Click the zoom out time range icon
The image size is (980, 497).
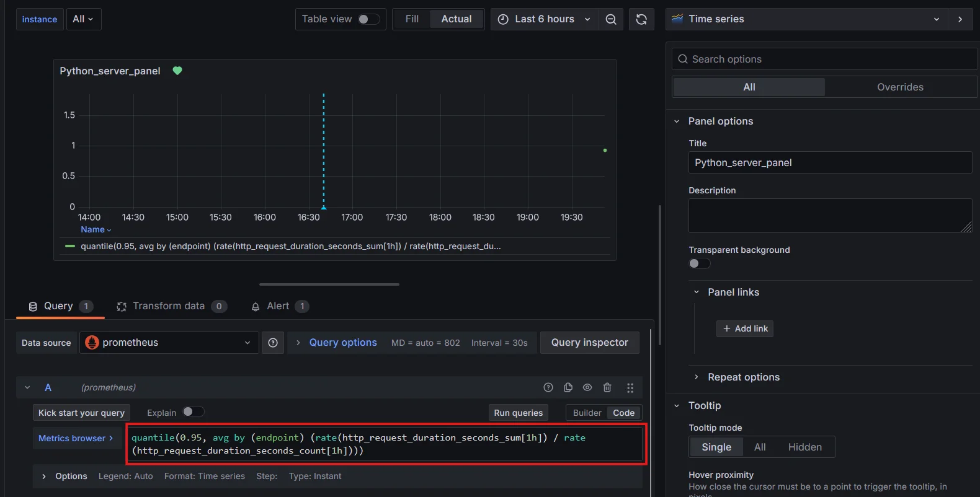point(611,19)
